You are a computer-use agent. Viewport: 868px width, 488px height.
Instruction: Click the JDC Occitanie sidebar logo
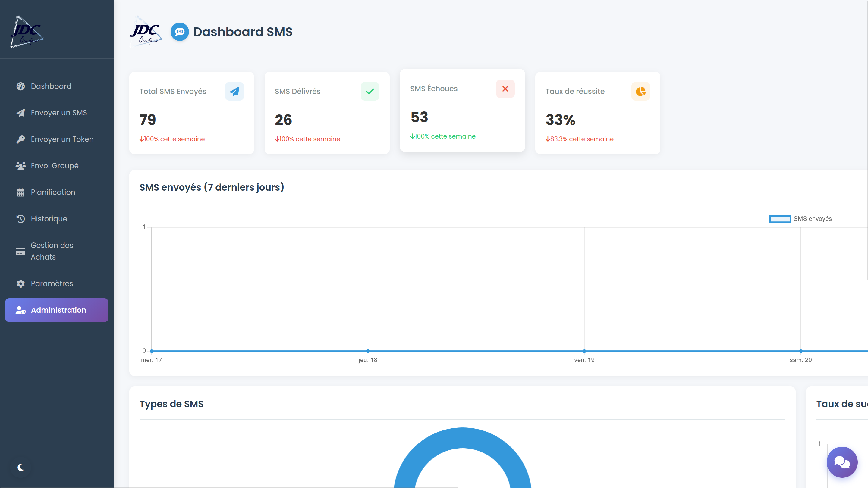(27, 32)
